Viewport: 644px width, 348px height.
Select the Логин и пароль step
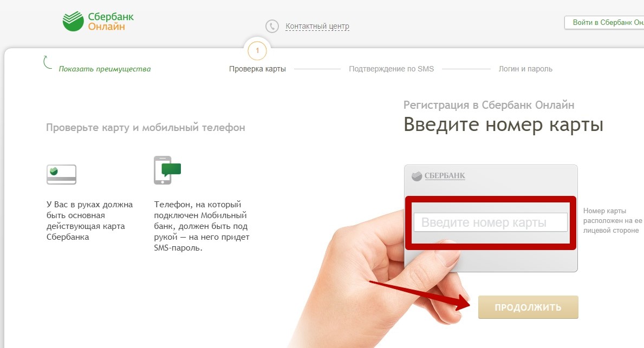525,69
